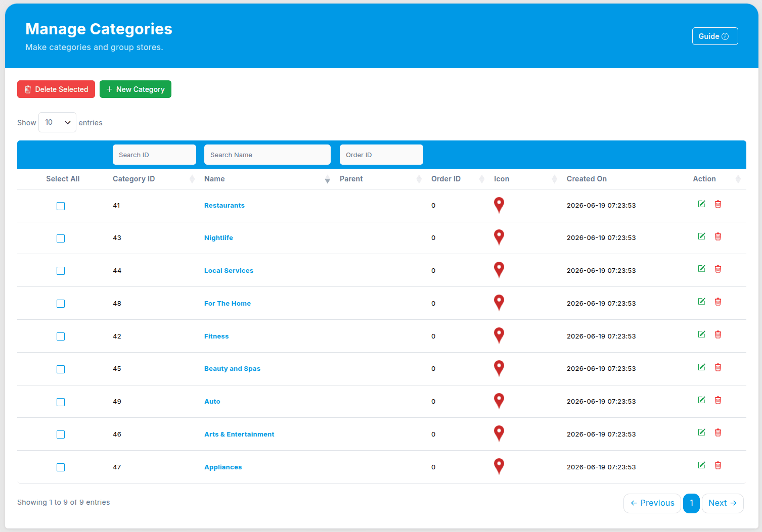
Task: Click the Delete Selected button
Action: pos(56,89)
